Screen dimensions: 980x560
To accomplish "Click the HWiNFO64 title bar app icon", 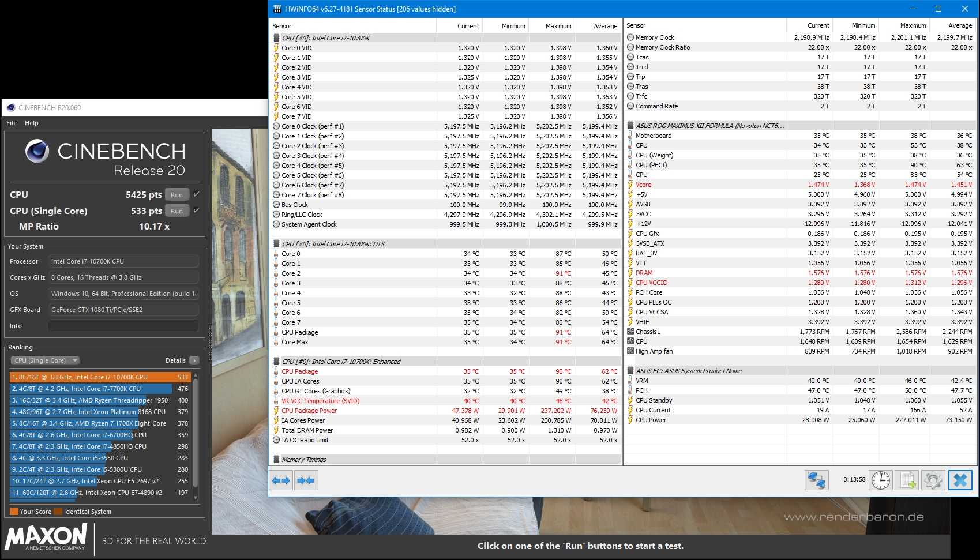I will point(277,9).
